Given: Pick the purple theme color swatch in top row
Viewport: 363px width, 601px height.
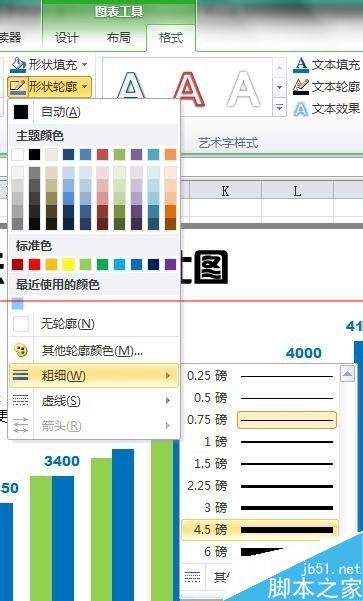Looking at the screenshot, I should (x=136, y=154).
